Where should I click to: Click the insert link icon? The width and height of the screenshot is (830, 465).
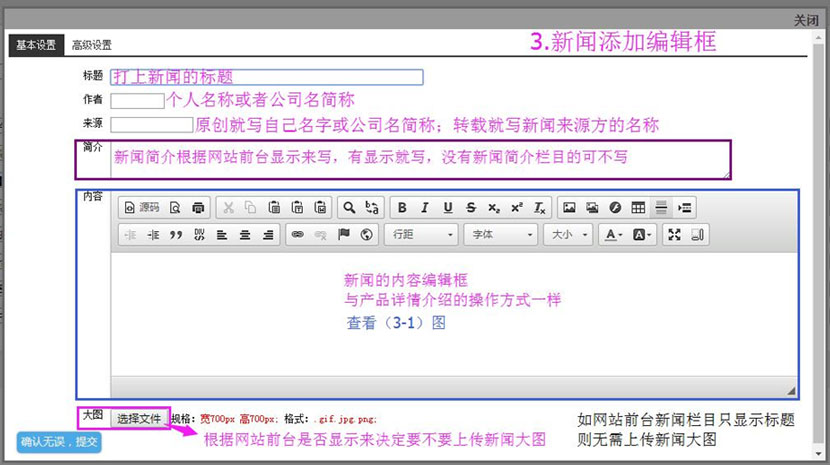coord(296,235)
